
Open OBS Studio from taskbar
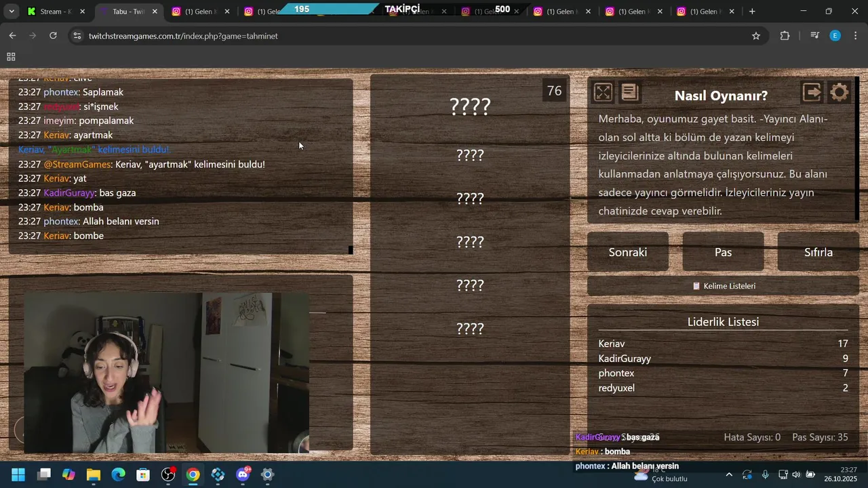168,474
